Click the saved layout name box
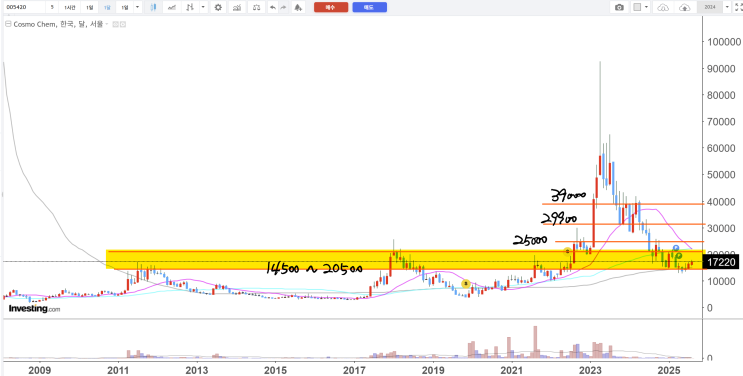Viewport: 743px width, 376px height. pos(710,7)
